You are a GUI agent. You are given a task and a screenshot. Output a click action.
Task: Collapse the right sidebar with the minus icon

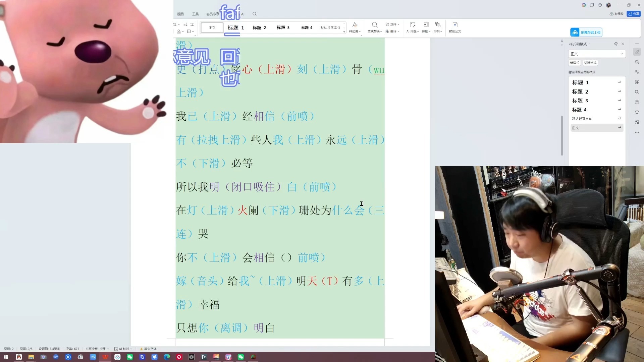click(637, 44)
